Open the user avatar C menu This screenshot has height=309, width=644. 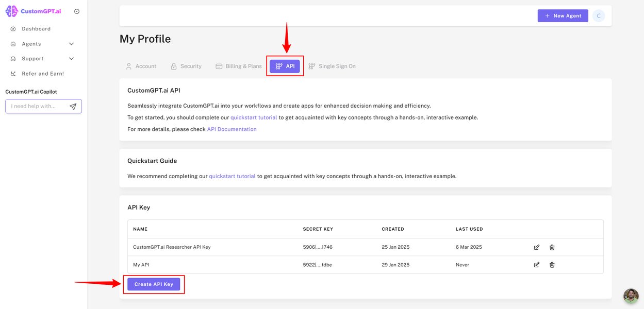(599, 16)
